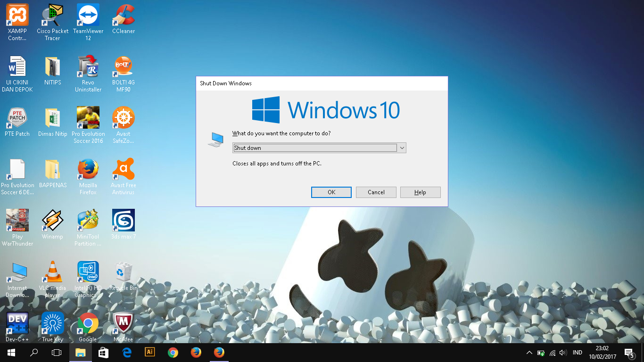Open the Windows Start menu
This screenshot has width=644, height=362.
point(11,353)
